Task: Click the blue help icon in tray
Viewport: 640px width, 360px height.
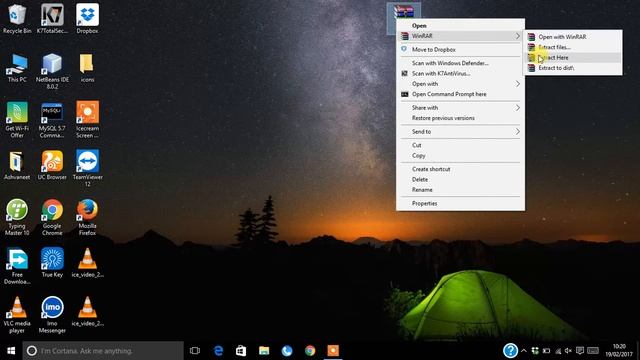Action: pos(510,351)
